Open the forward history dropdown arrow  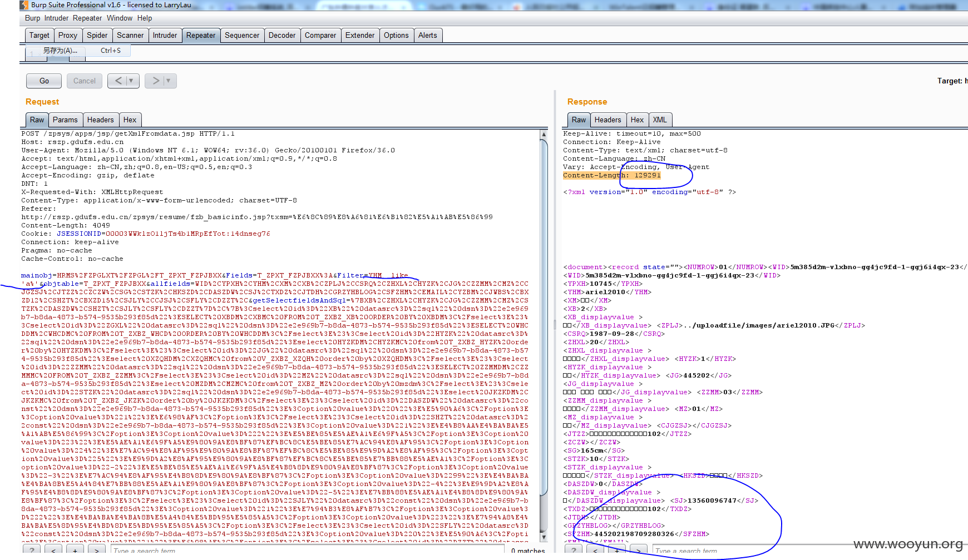[x=169, y=81]
